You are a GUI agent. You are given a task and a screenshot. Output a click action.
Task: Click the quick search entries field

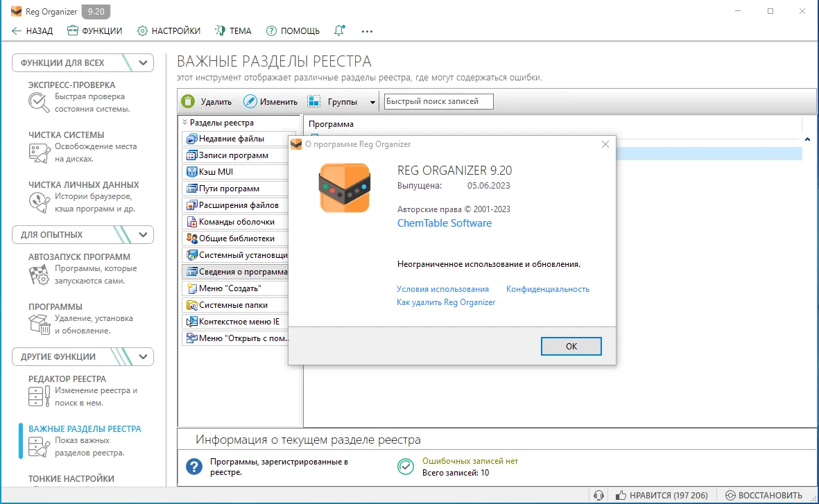tap(438, 101)
